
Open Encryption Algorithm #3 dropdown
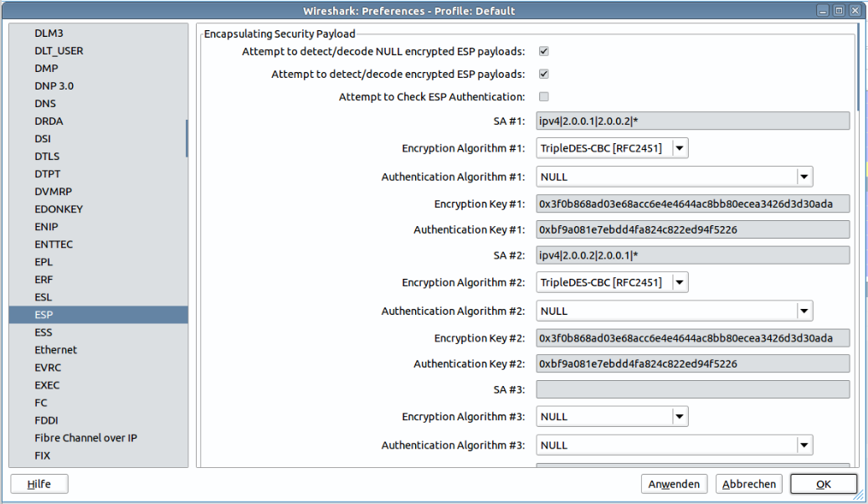click(x=612, y=416)
